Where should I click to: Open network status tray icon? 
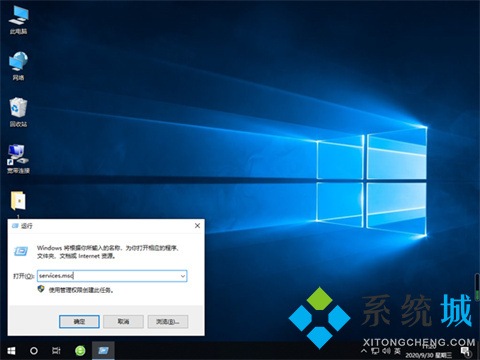coord(375,351)
